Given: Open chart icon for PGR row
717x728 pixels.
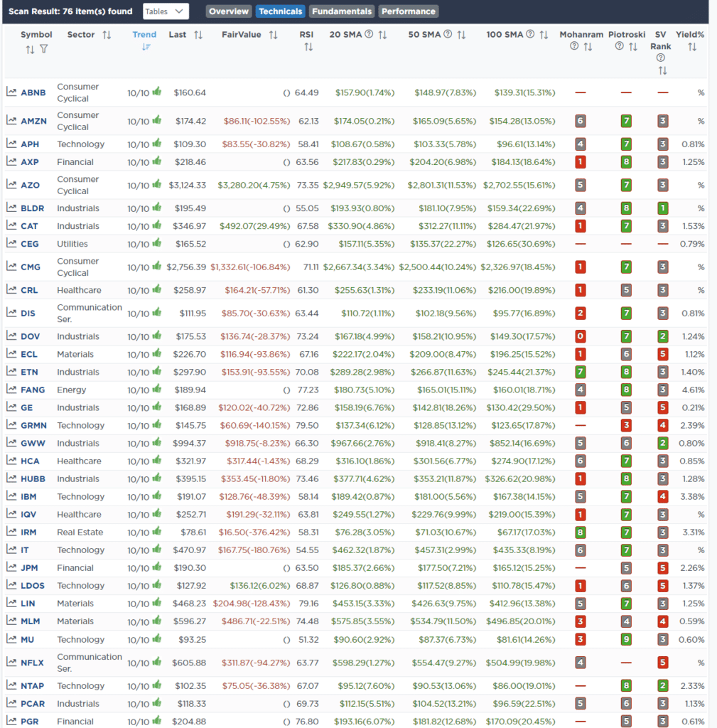Looking at the screenshot, I should pos(11,721).
